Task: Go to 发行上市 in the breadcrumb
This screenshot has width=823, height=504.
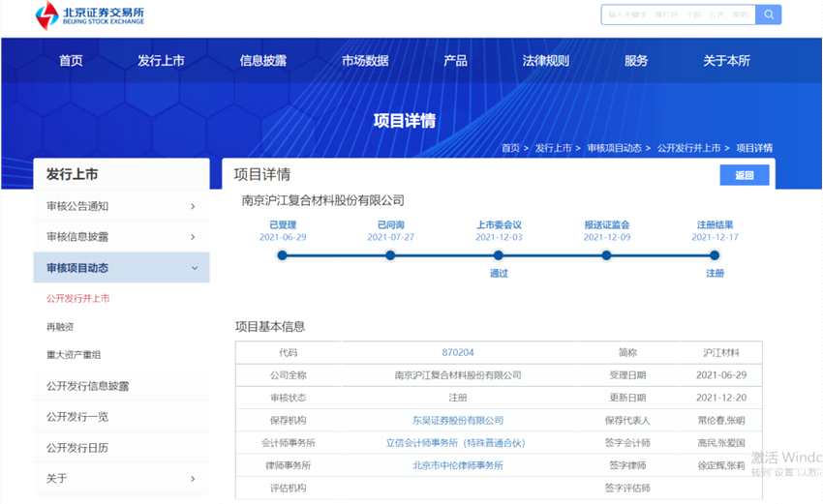Action: [x=553, y=148]
